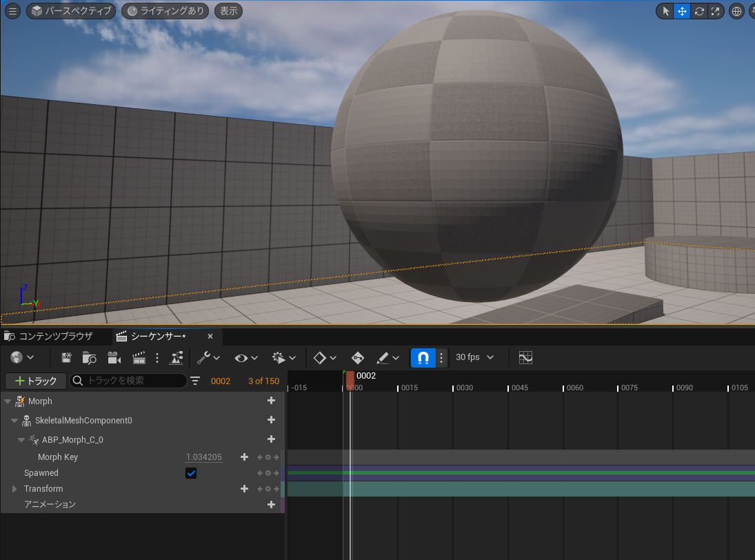Toggle the Lit (ライティングあり) view mode button
The height and width of the screenshot is (560, 755).
coord(165,11)
